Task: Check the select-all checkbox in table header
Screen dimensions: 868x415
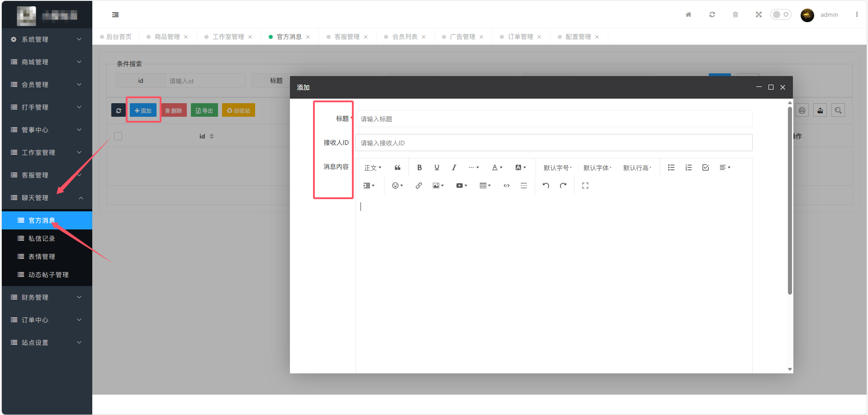Action: coord(118,136)
